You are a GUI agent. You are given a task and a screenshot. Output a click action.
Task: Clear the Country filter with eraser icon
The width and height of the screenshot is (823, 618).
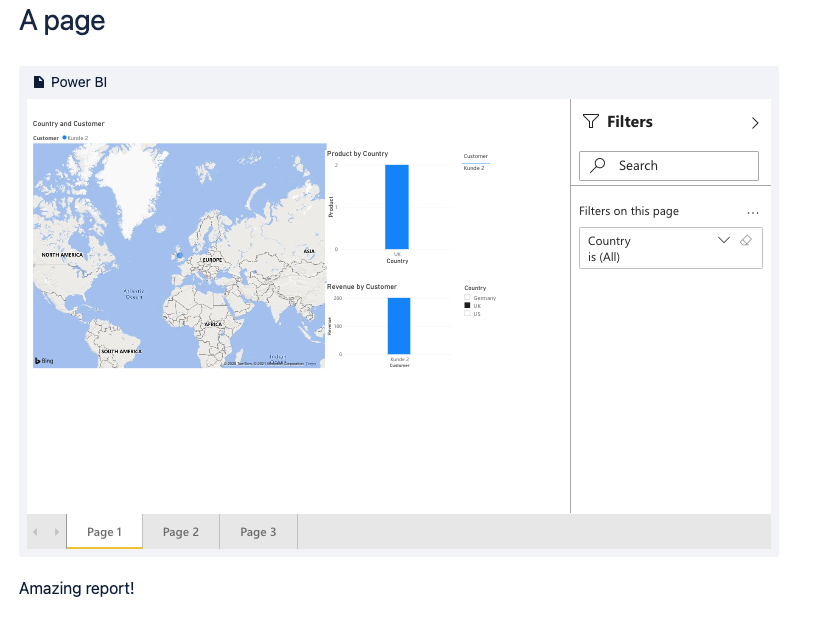pos(746,240)
